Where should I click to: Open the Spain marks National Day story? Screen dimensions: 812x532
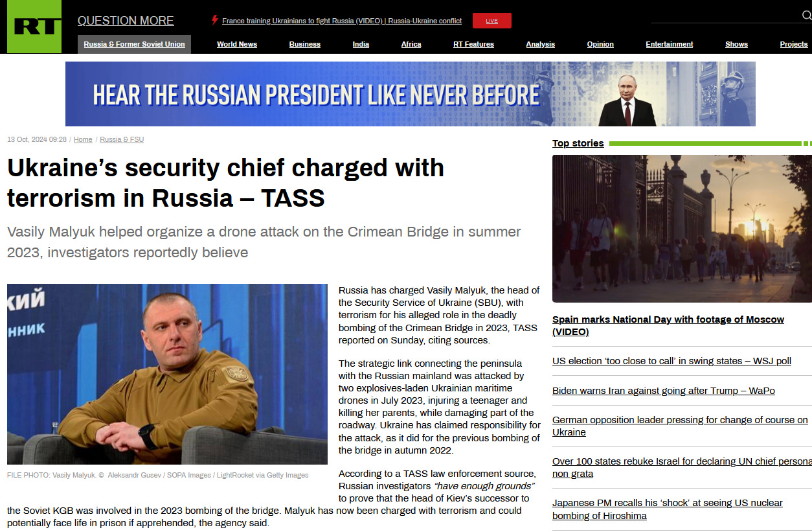coord(668,325)
